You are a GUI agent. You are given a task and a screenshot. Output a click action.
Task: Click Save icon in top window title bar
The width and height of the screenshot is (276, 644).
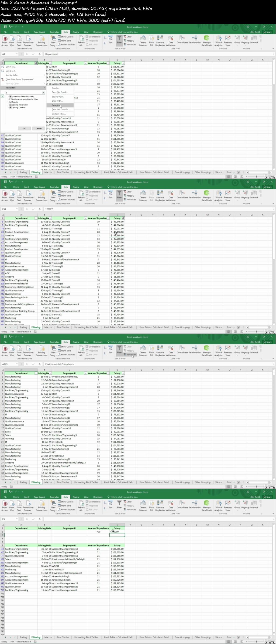[5, 26]
